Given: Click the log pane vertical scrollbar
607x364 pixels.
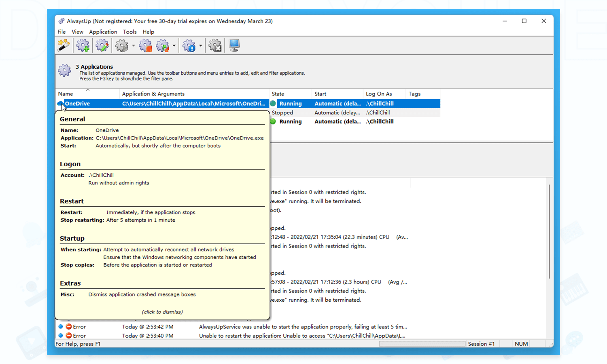Looking at the screenshot, I should tap(549, 231).
